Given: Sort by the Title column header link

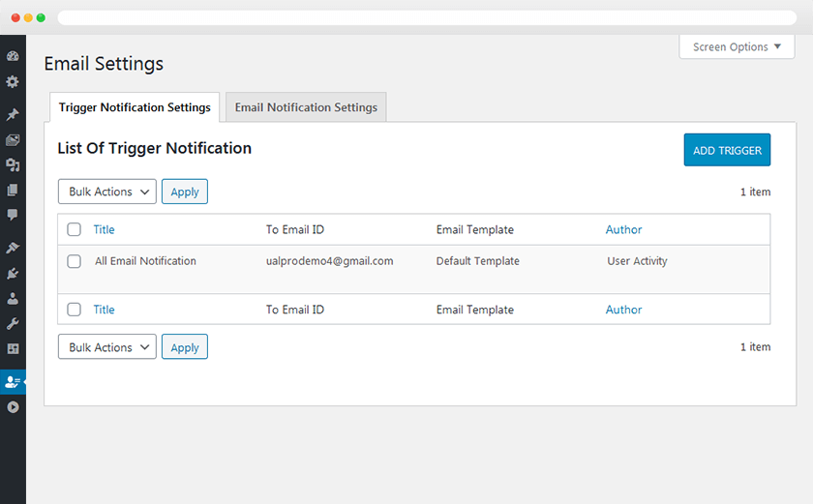Looking at the screenshot, I should tap(104, 230).
